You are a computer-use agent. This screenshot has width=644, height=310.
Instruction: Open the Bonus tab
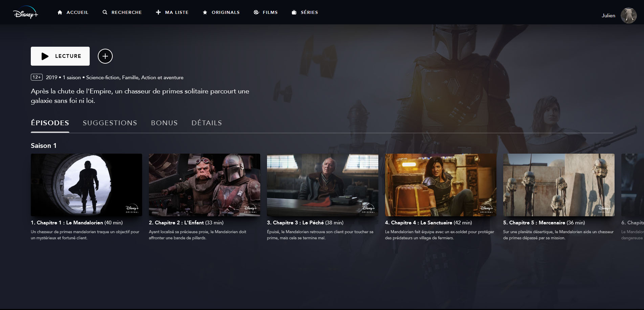click(x=164, y=123)
